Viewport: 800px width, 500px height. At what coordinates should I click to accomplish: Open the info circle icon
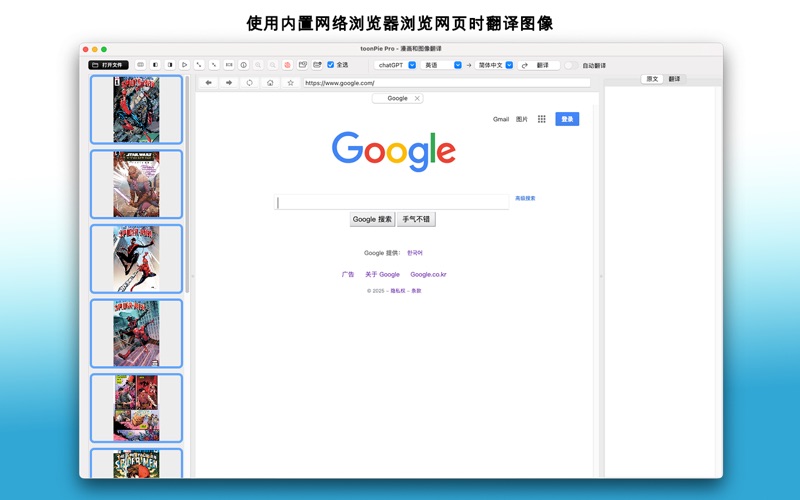(x=244, y=65)
